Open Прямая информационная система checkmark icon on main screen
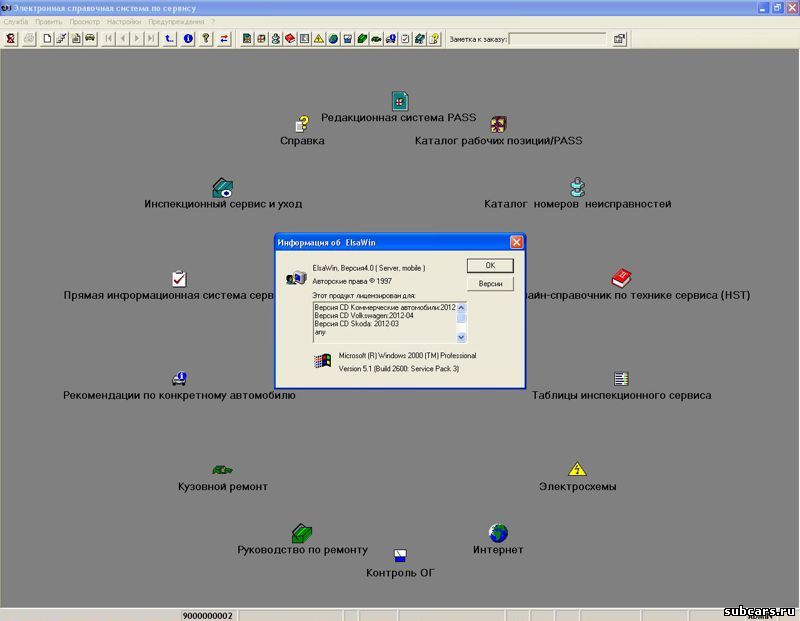The height and width of the screenshot is (621, 800). [x=179, y=279]
